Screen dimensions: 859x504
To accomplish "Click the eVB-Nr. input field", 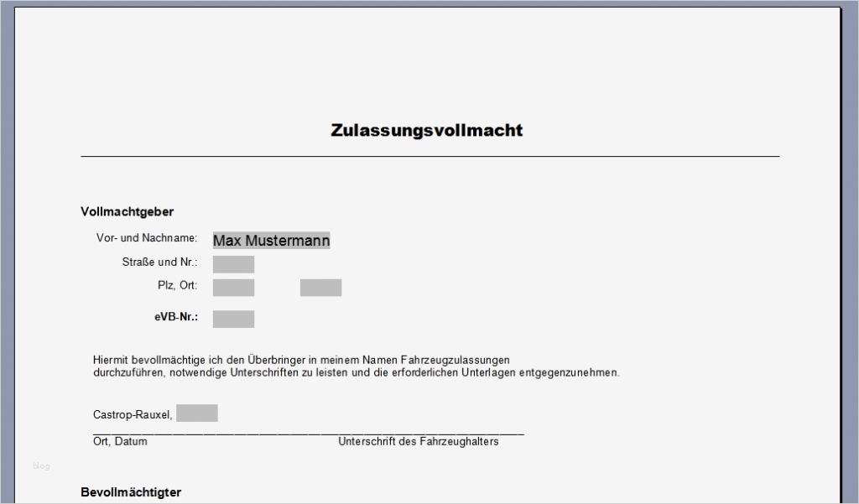I will coord(233,319).
